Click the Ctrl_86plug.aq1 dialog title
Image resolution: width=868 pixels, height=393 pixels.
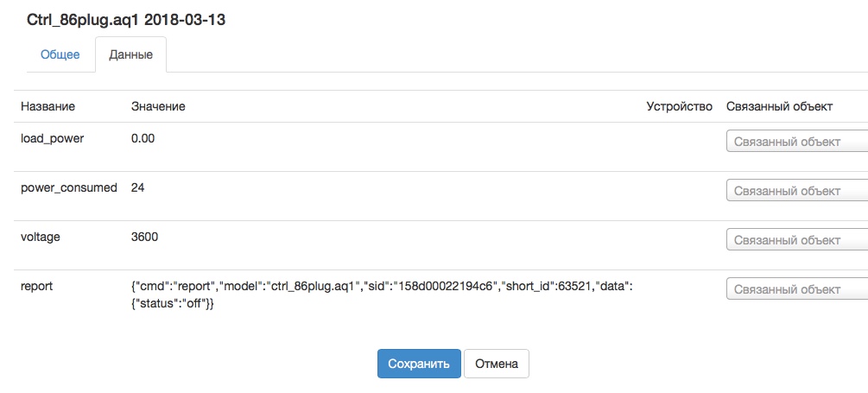point(126,19)
